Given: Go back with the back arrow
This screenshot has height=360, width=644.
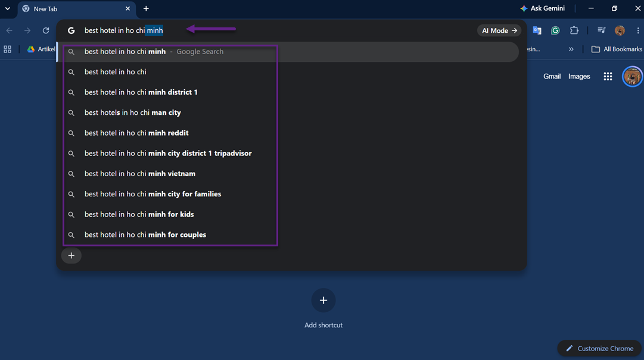Looking at the screenshot, I should 10,30.
